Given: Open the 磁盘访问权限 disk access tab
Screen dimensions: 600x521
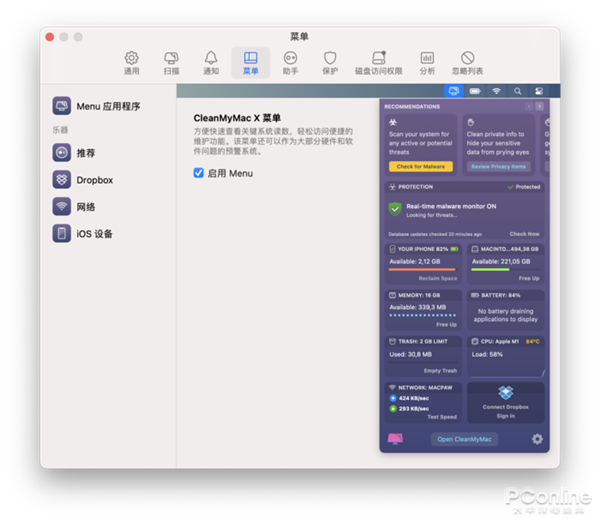Looking at the screenshot, I should click(x=378, y=63).
